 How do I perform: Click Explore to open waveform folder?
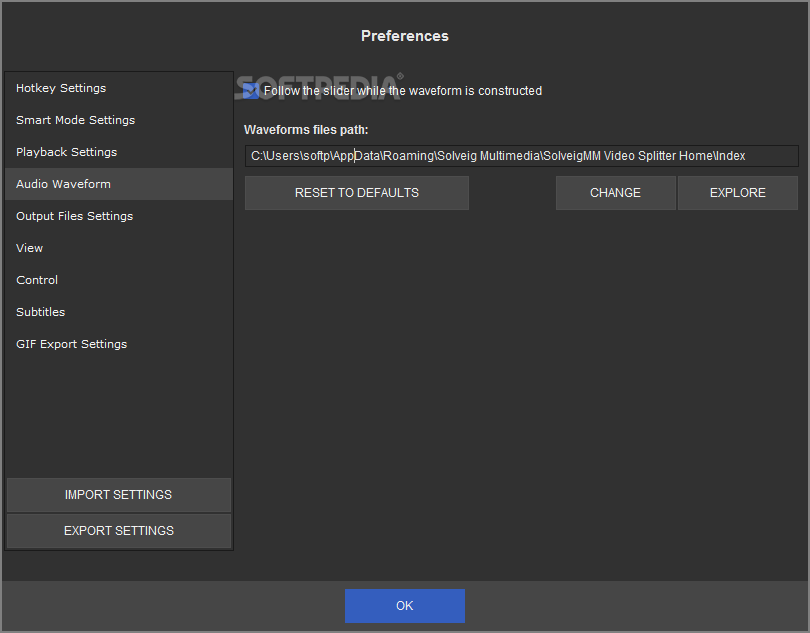coord(738,193)
